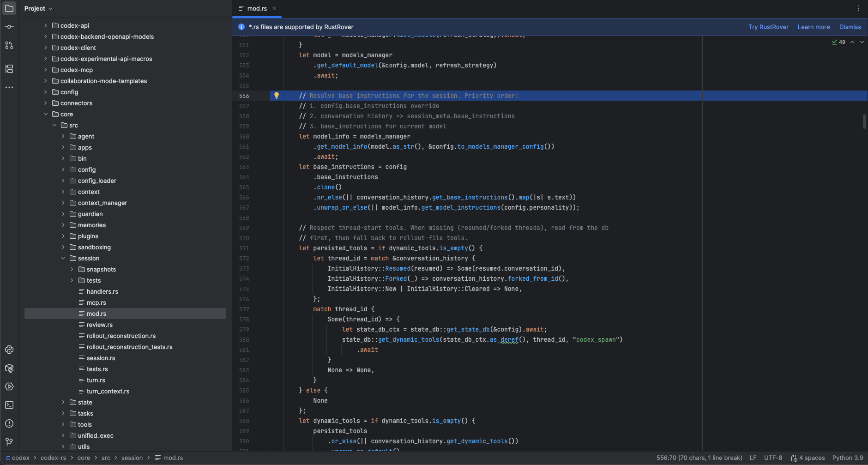This screenshot has height=465, width=868.
Task: Open the Git tool window icon
Action: 9,442
